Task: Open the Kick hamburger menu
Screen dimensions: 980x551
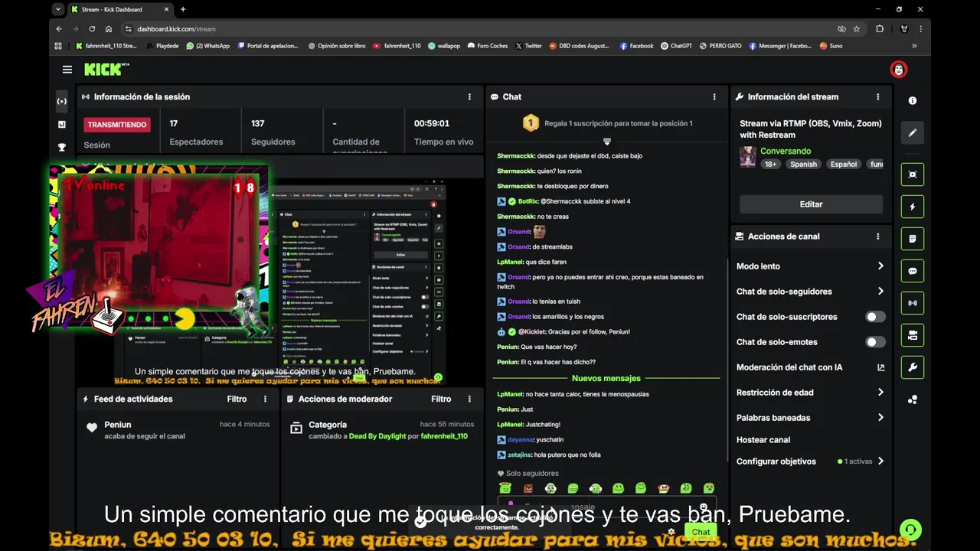Action: (67, 70)
